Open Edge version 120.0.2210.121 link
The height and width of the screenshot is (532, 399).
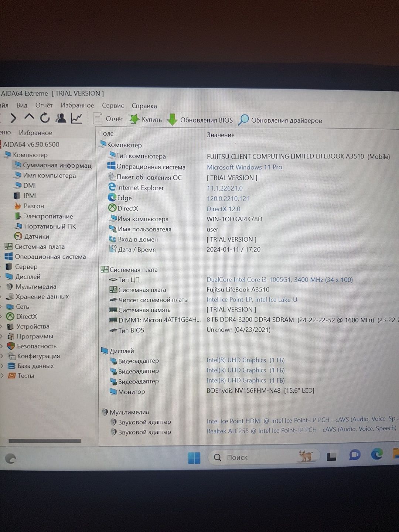click(228, 198)
